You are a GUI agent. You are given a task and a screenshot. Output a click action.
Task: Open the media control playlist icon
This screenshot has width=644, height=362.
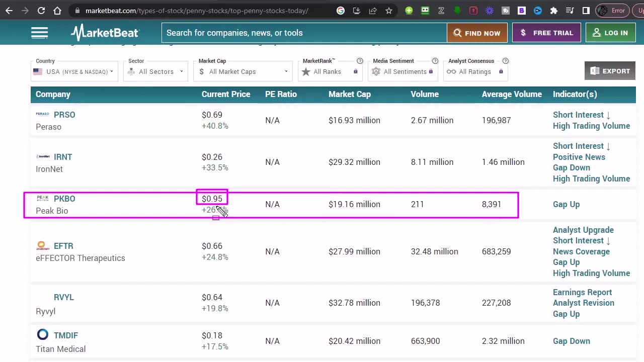pos(570,11)
